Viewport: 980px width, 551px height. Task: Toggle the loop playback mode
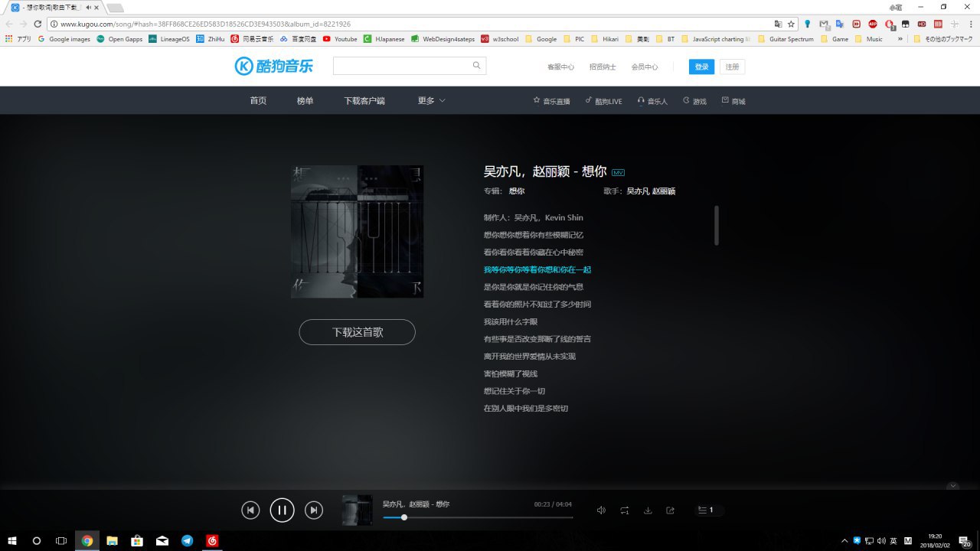tap(625, 510)
